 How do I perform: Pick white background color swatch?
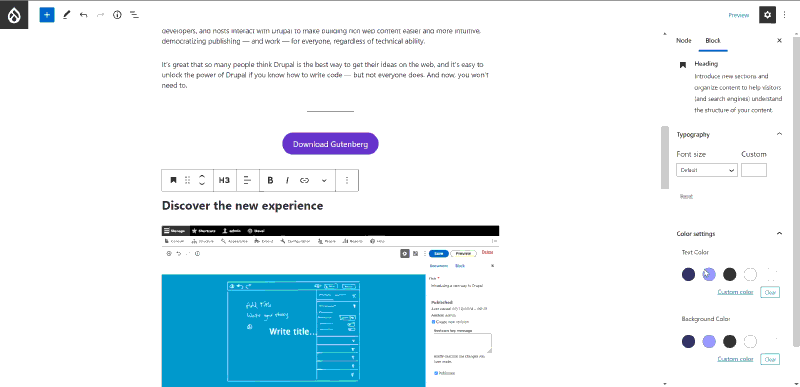750,341
